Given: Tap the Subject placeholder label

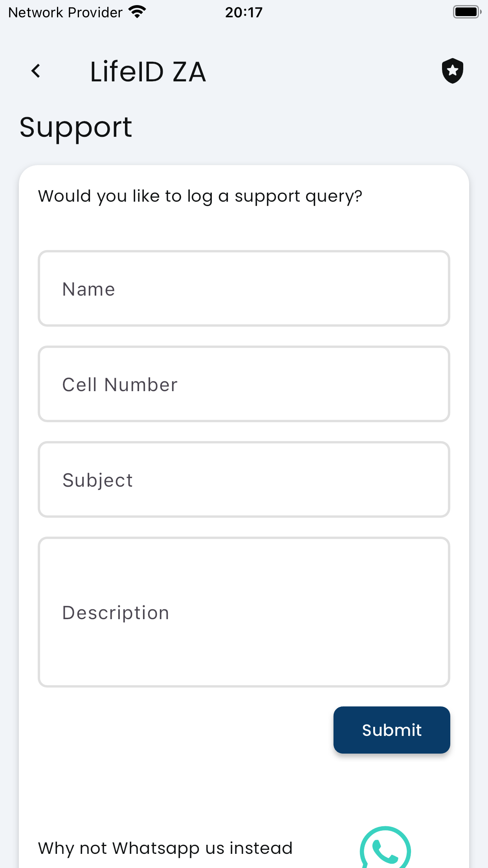Looking at the screenshot, I should pos(98,480).
